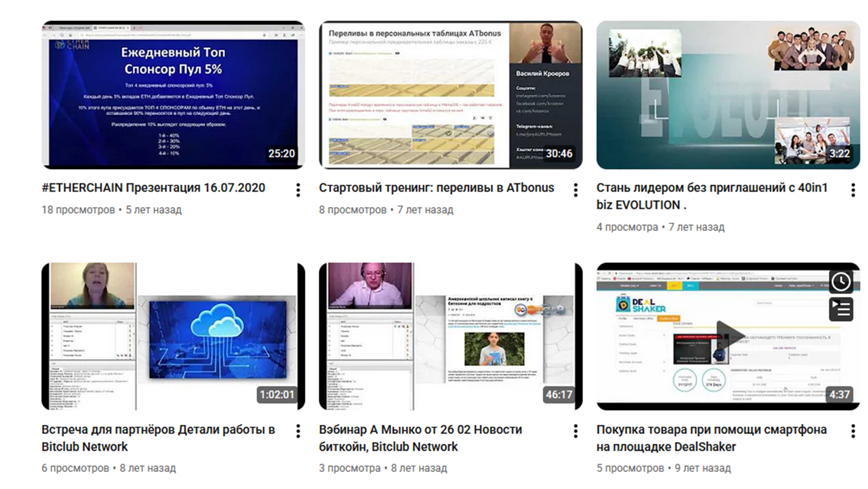
Task: Click title 'Встреча для партнёров Детали работы'
Action: tap(158, 430)
